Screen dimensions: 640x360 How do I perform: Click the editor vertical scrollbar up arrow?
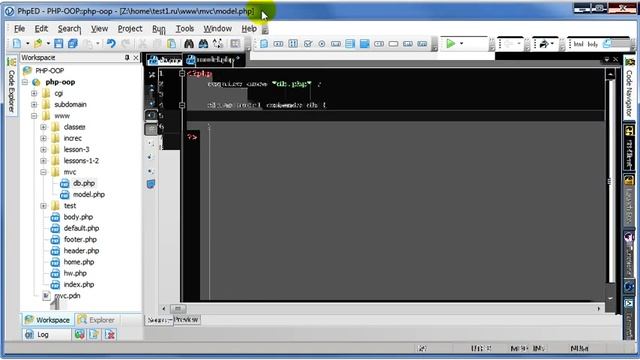pyautogui.click(x=610, y=74)
